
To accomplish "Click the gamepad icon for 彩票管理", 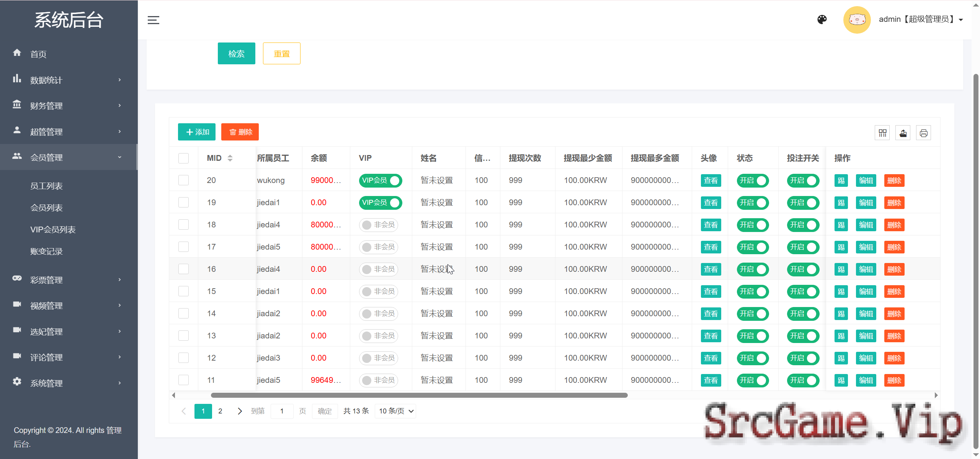I will click(17, 278).
